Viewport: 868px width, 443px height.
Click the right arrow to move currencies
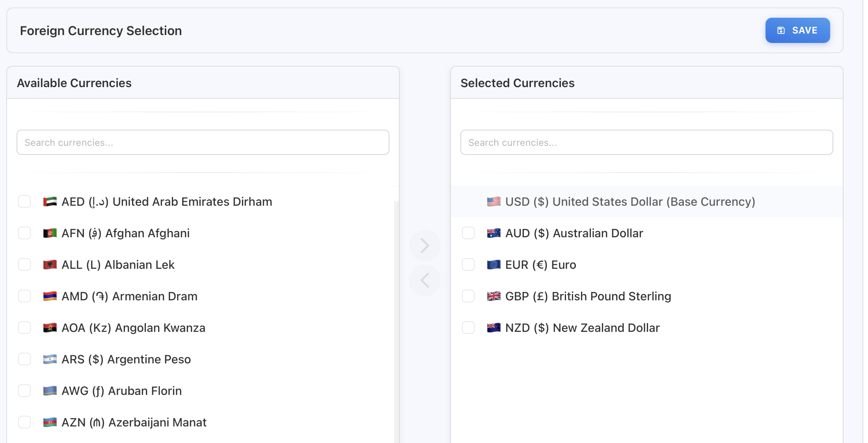point(425,245)
